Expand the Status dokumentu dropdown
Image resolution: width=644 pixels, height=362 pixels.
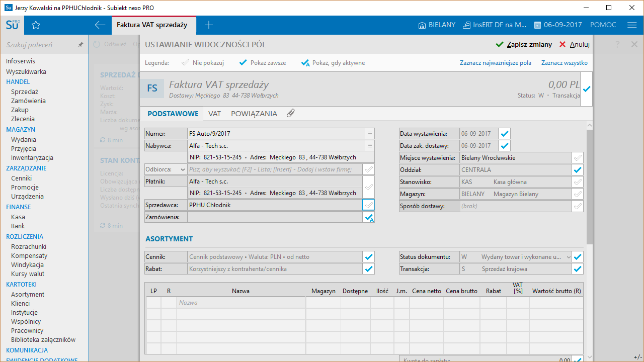pos(569,257)
